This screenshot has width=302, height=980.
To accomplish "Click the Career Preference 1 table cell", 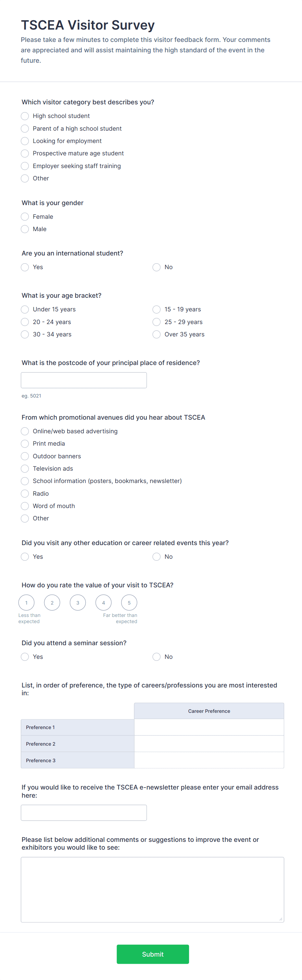I will 208,727.
